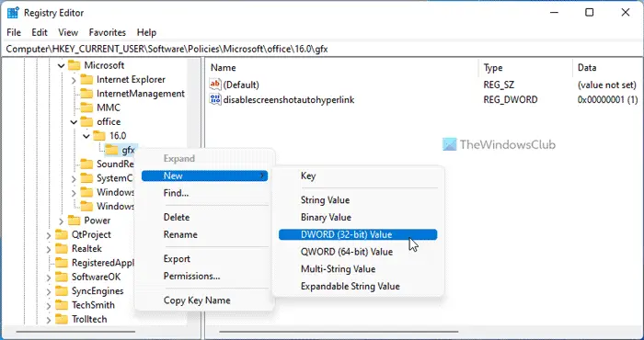
Task: Click the QtProject folder icon
Action: 62,234
